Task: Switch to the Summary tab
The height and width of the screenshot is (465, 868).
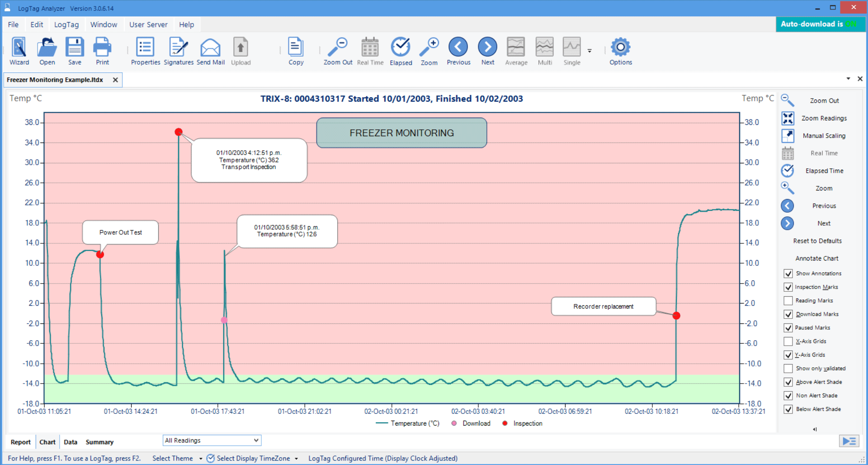Action: click(99, 442)
